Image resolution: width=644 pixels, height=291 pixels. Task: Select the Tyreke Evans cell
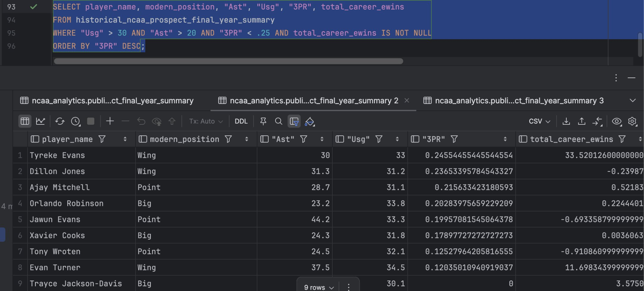click(x=81, y=155)
